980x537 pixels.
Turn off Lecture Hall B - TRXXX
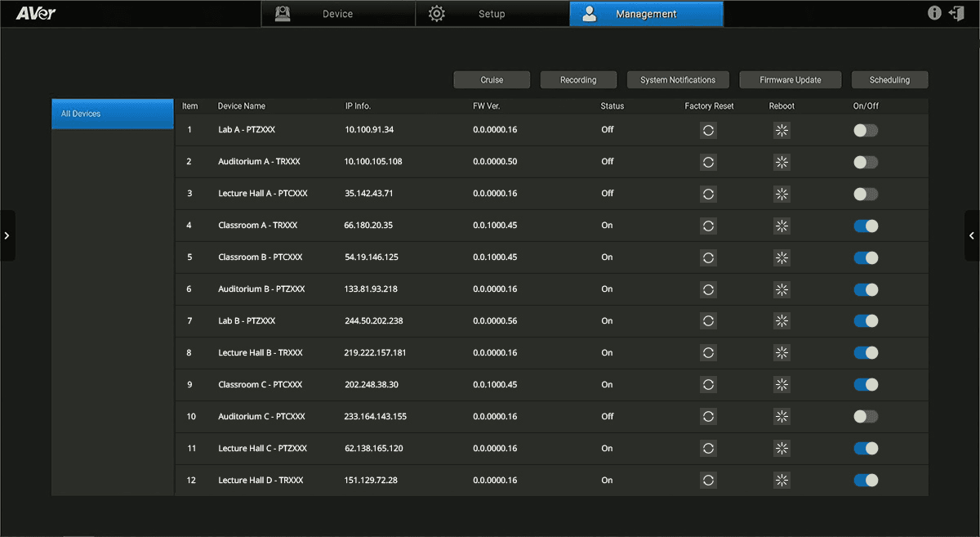(866, 353)
